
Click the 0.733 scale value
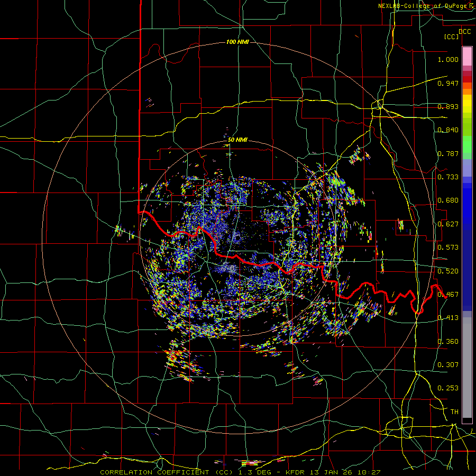click(x=448, y=177)
